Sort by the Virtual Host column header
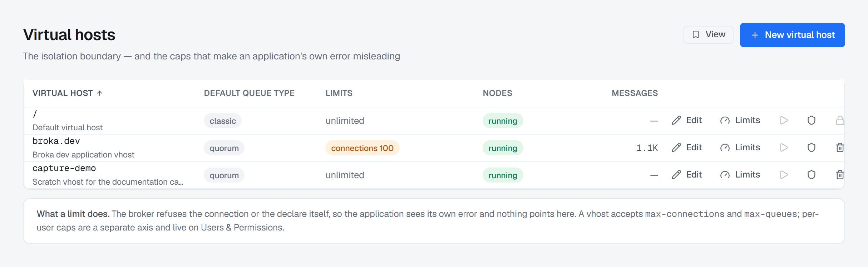868x267 pixels. click(68, 93)
